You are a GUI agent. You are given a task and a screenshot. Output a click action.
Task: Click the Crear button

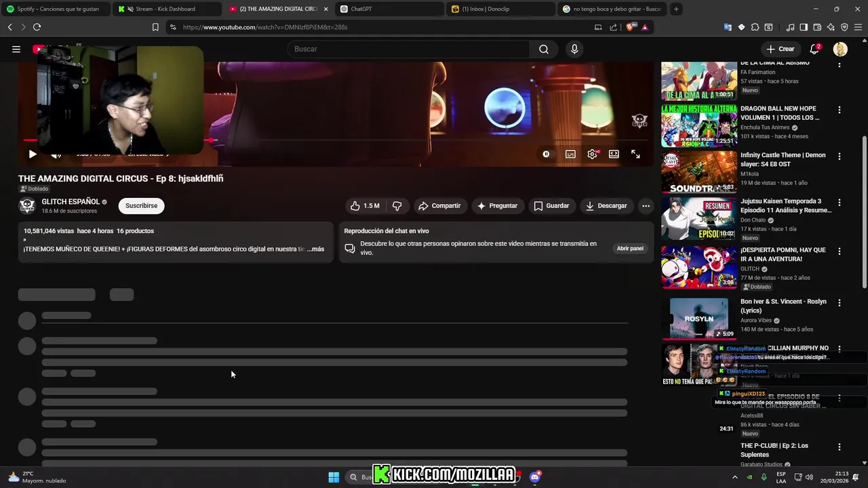click(x=781, y=49)
